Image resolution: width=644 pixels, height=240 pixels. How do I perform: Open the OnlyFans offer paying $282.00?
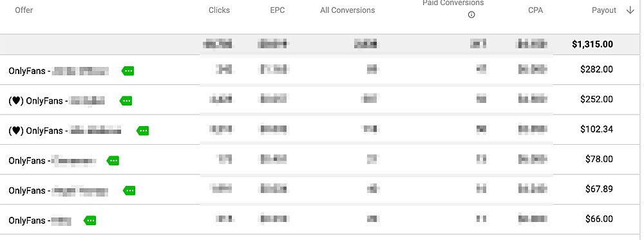[x=59, y=71]
